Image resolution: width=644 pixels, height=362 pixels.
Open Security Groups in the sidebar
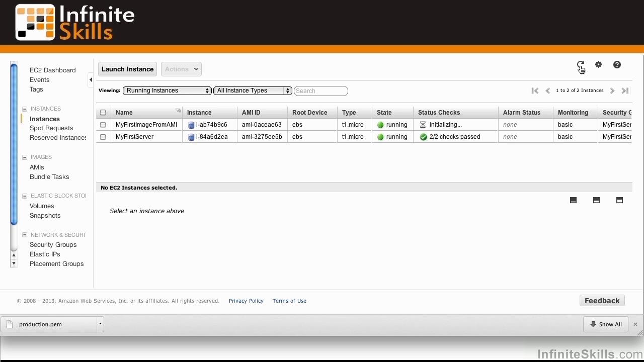click(x=53, y=245)
